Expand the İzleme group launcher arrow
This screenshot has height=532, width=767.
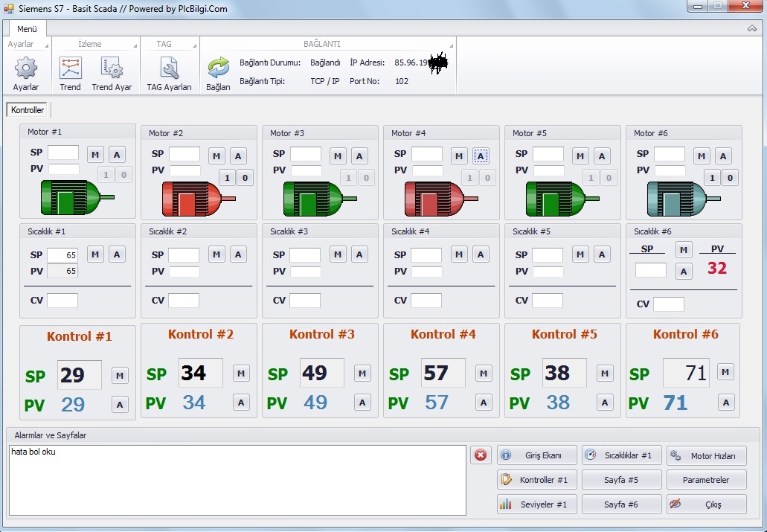(x=135, y=46)
